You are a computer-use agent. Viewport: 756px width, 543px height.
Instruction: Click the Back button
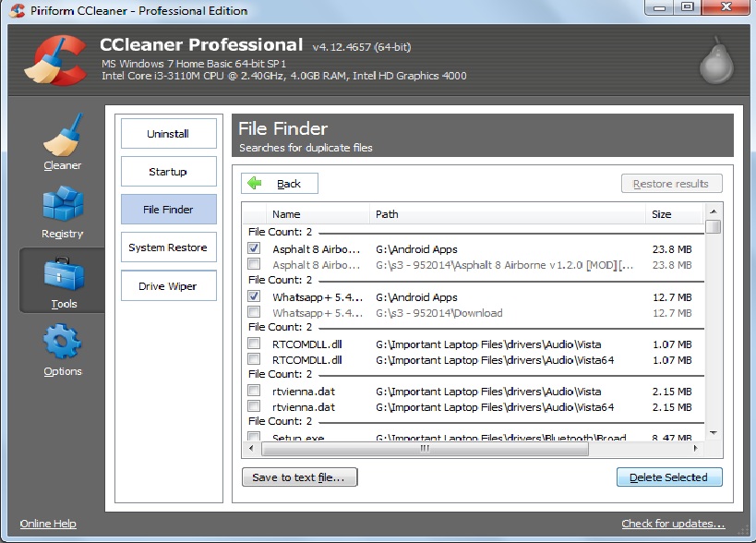(x=280, y=183)
